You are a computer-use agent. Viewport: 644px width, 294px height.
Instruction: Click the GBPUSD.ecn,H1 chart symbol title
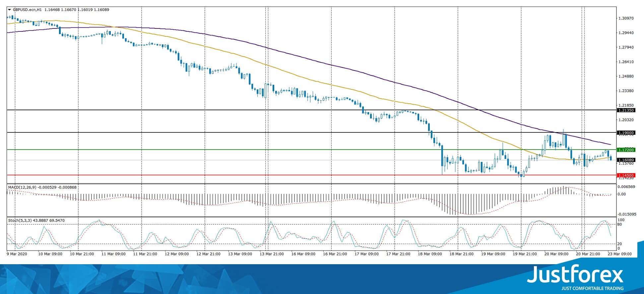27,10
